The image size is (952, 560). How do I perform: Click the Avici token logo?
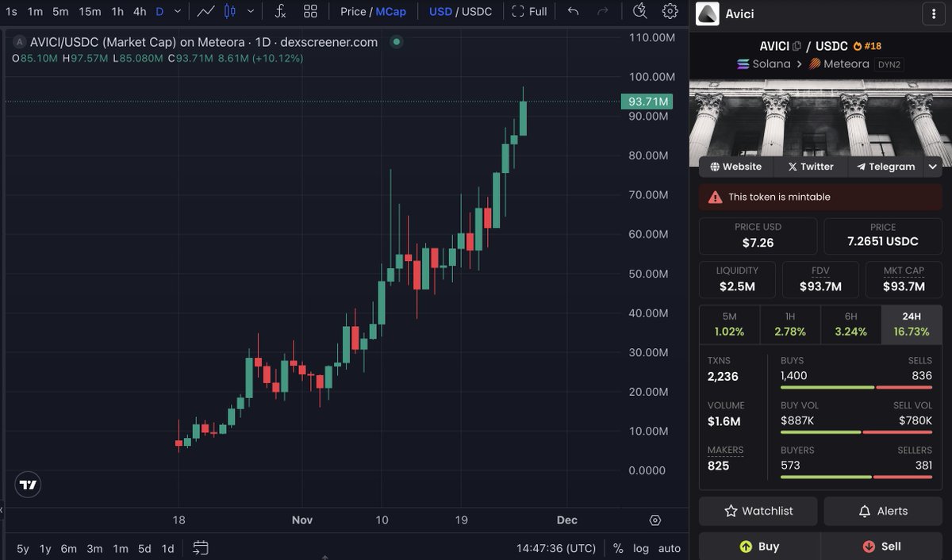(707, 14)
